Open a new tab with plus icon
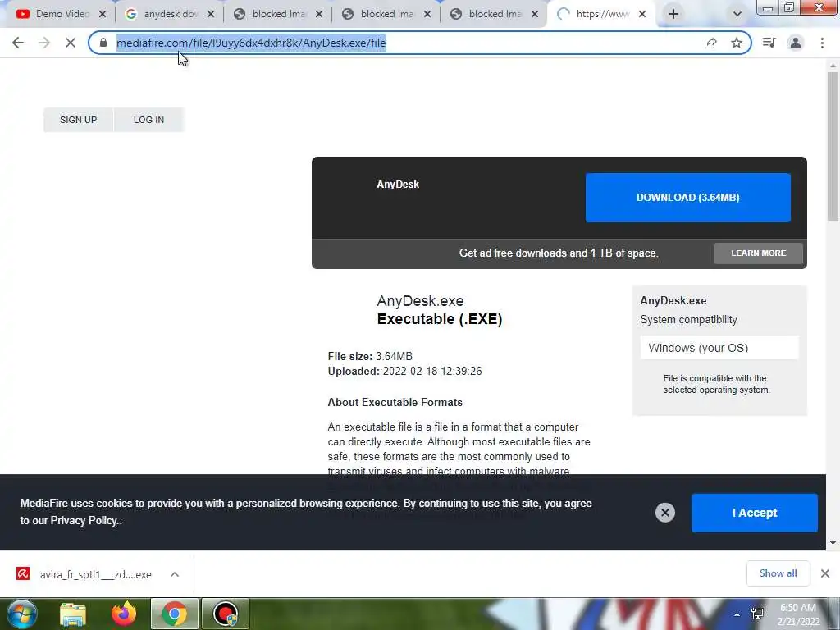Viewport: 840px width, 630px height. (x=673, y=14)
